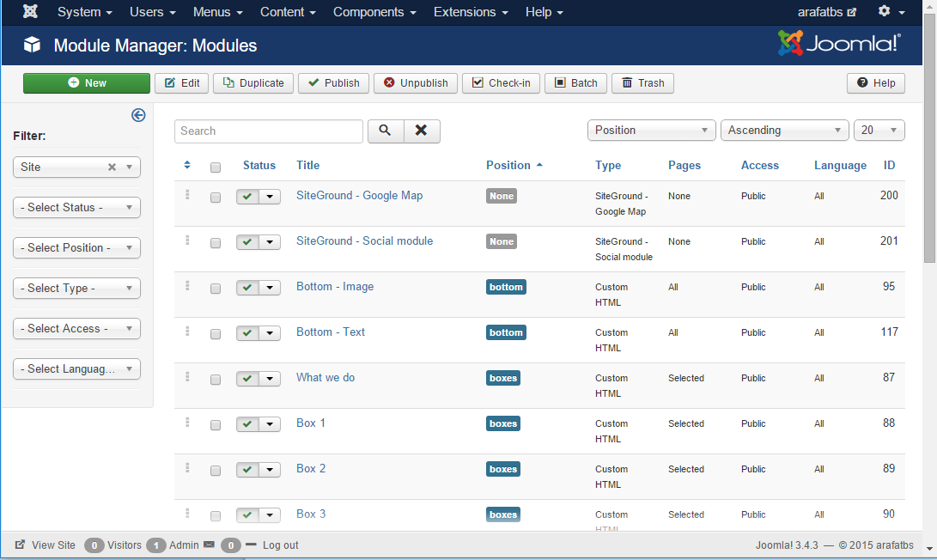
Task: Check the select-all checkbox in header
Action: point(216,167)
